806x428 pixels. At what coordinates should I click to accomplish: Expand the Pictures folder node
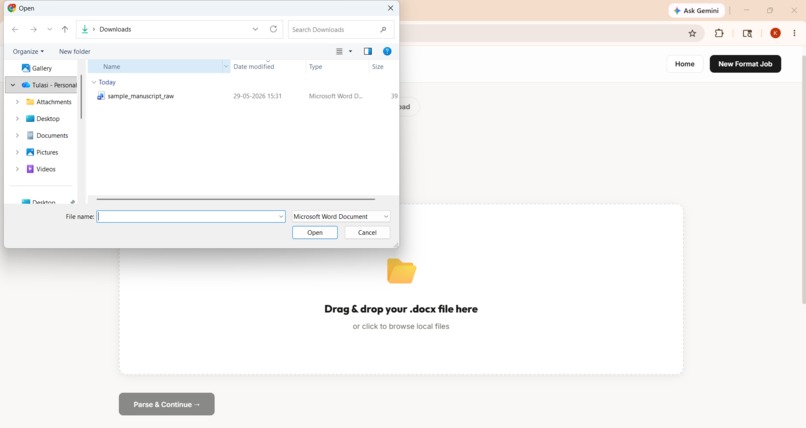point(17,152)
